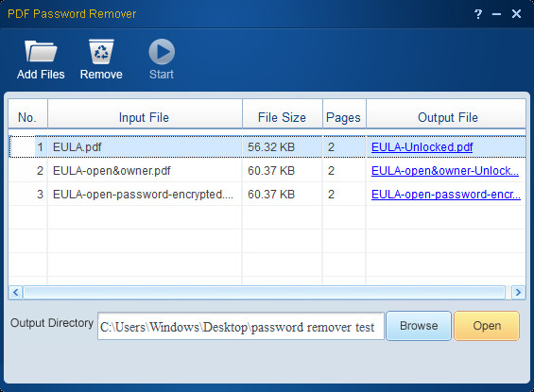Click the Start play icon

[162, 51]
